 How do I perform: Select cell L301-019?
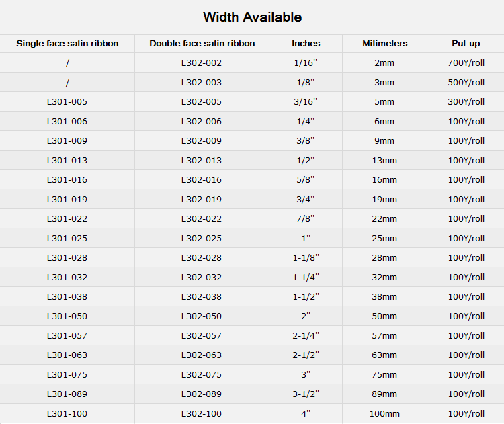tap(67, 200)
